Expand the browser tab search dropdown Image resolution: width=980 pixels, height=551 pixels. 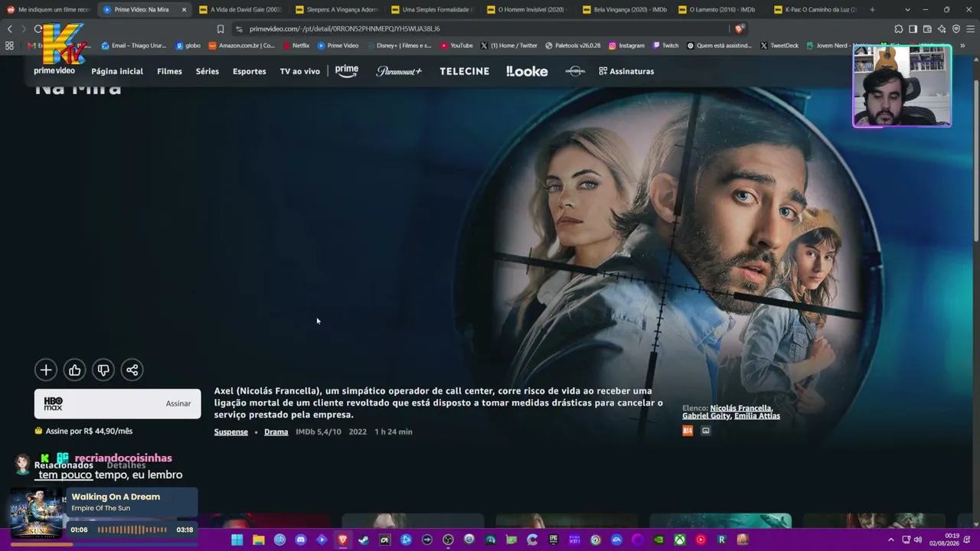tap(907, 10)
